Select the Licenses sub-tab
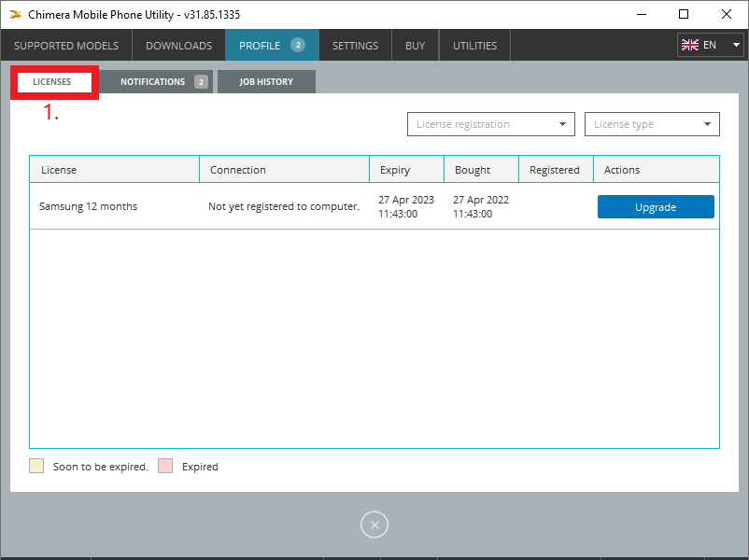The height and width of the screenshot is (560, 749). (54, 82)
